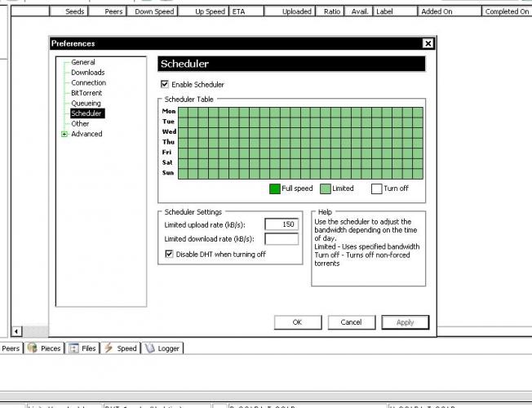Click the Sat row label

tap(167, 162)
